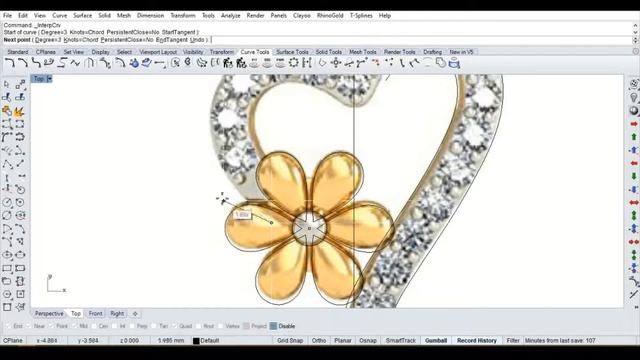This screenshot has width=640, height=360.
Task: Toggle Grid Snap in the status bar
Action: (x=290, y=340)
